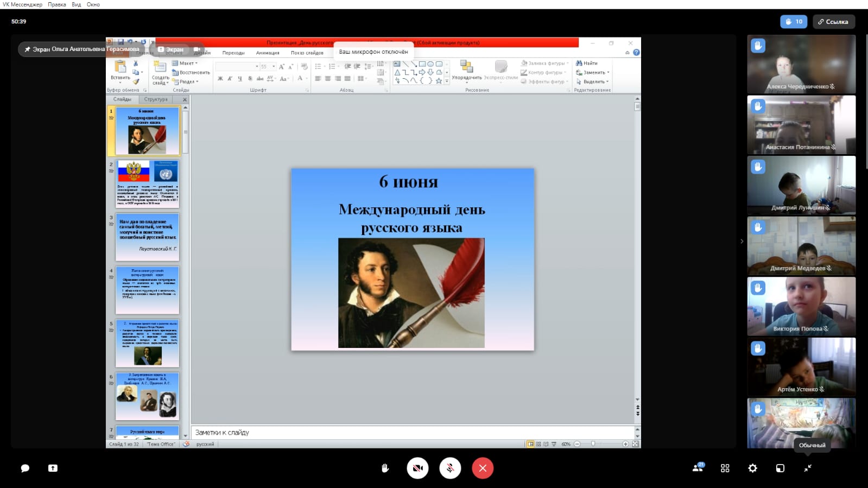Click the share screen icon in the call bar

[53, 468]
